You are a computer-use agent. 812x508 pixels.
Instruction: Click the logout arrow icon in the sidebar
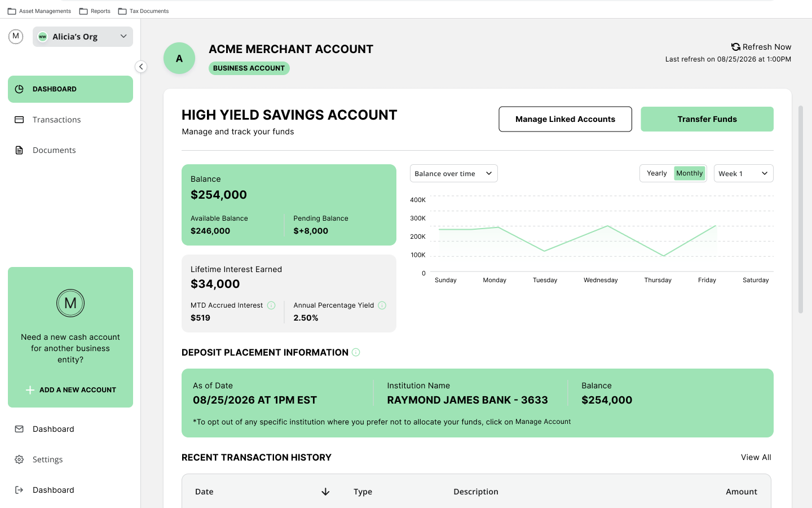coord(19,490)
